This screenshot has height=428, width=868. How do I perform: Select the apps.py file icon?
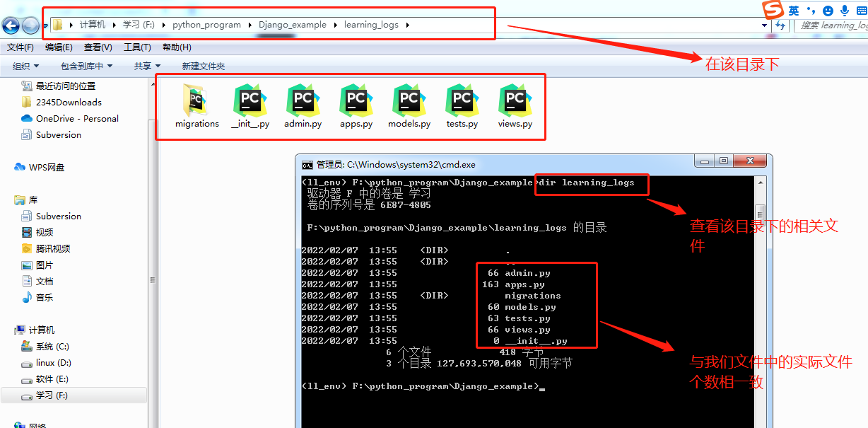coord(356,100)
